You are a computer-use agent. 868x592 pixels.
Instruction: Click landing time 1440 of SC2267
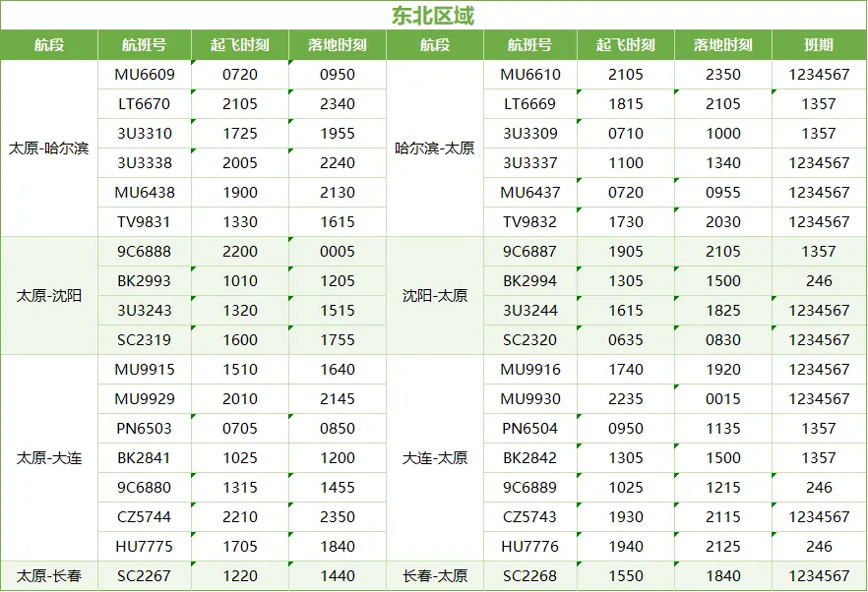tap(338, 576)
